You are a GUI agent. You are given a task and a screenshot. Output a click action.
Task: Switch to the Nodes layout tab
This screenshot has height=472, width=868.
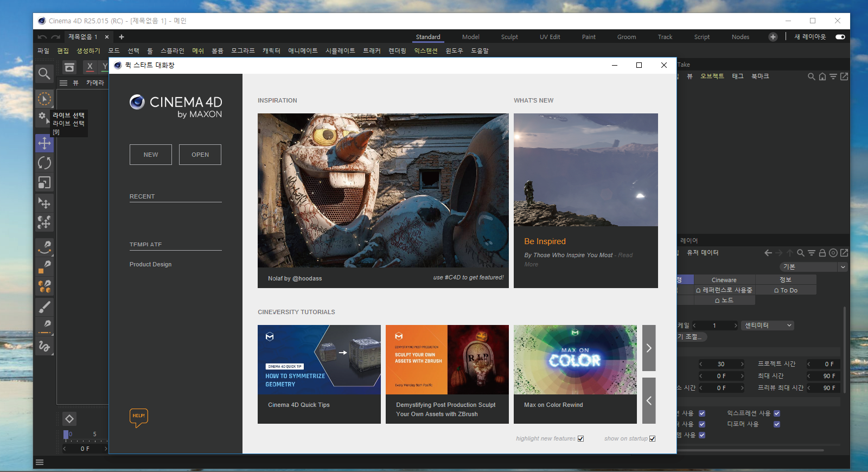click(740, 37)
